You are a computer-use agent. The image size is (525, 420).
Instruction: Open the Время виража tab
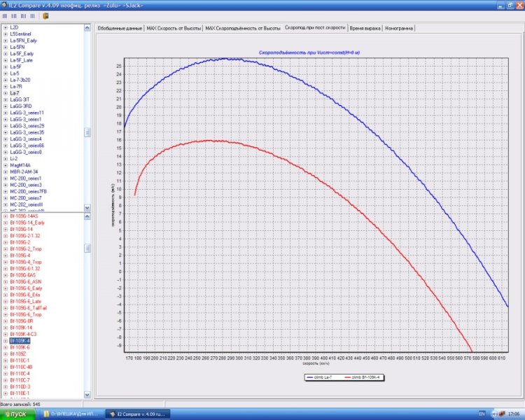point(365,29)
